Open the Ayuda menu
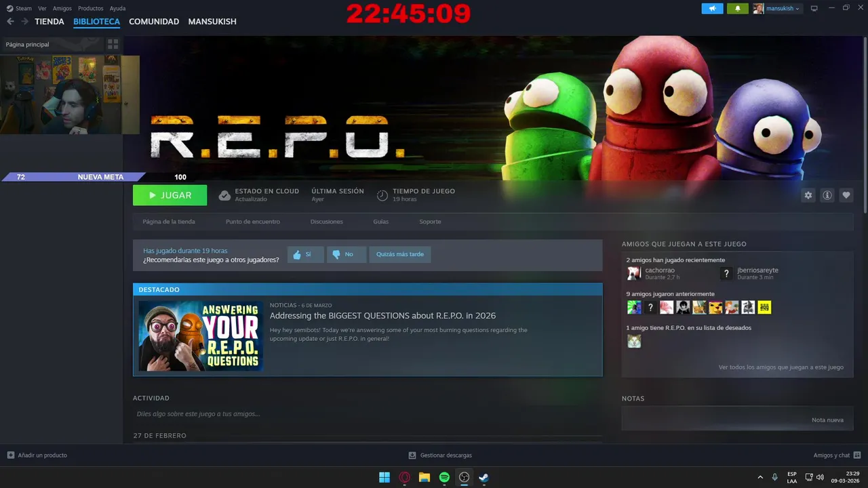The image size is (868, 488). coord(118,8)
